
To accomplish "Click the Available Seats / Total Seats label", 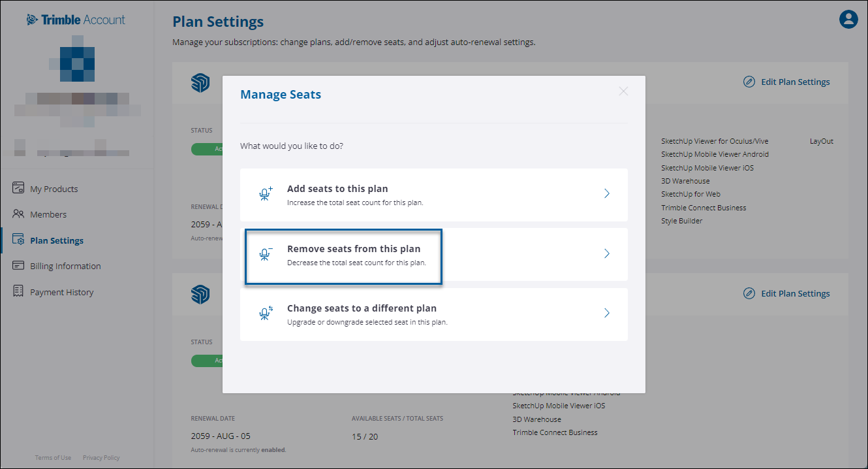I will tap(397, 419).
